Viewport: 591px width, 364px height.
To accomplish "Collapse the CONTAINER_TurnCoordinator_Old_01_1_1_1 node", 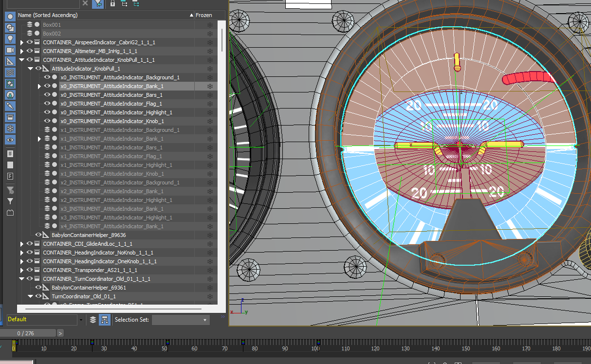I will [x=22, y=279].
